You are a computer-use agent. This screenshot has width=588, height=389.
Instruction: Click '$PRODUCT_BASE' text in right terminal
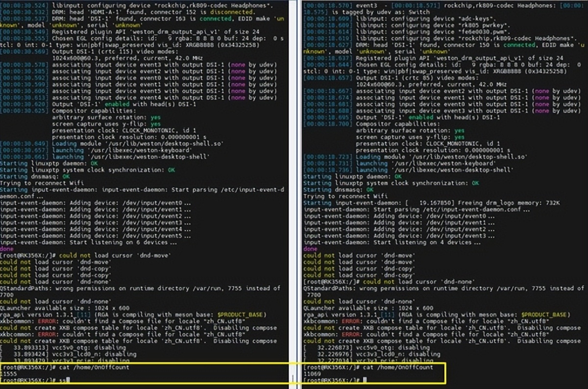(545, 315)
